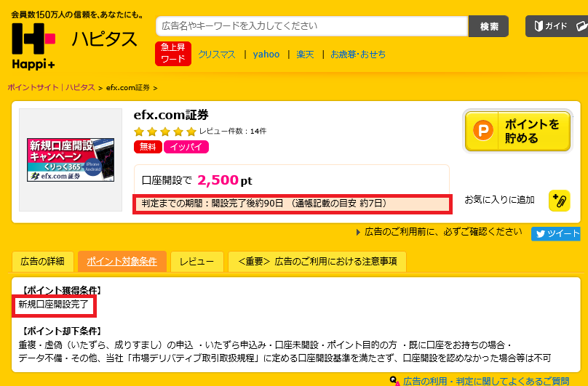Viewport: 588px width, 386px height.
Task: Open the yahoo trending keyword link
Action: [266, 55]
